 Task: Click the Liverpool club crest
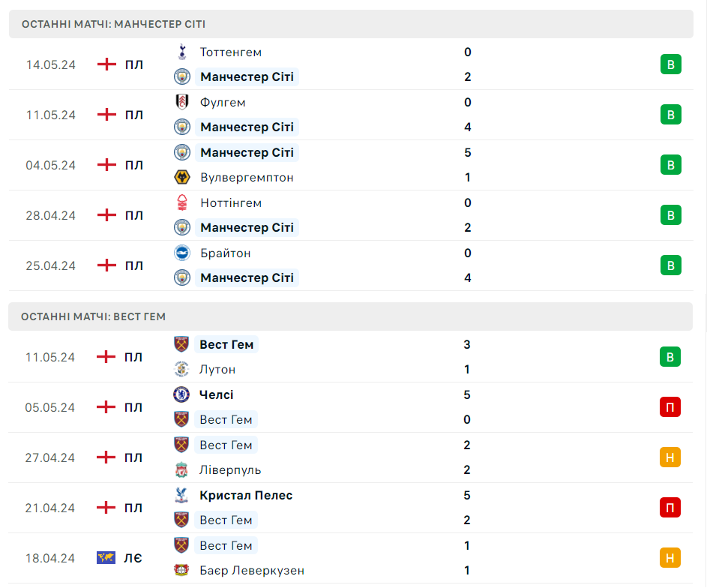[x=181, y=469]
